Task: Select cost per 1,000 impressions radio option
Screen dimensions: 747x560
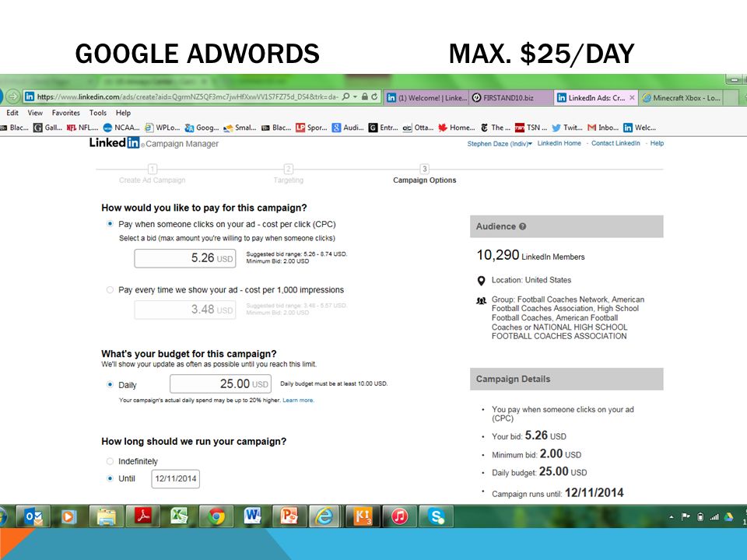Action: pos(110,289)
